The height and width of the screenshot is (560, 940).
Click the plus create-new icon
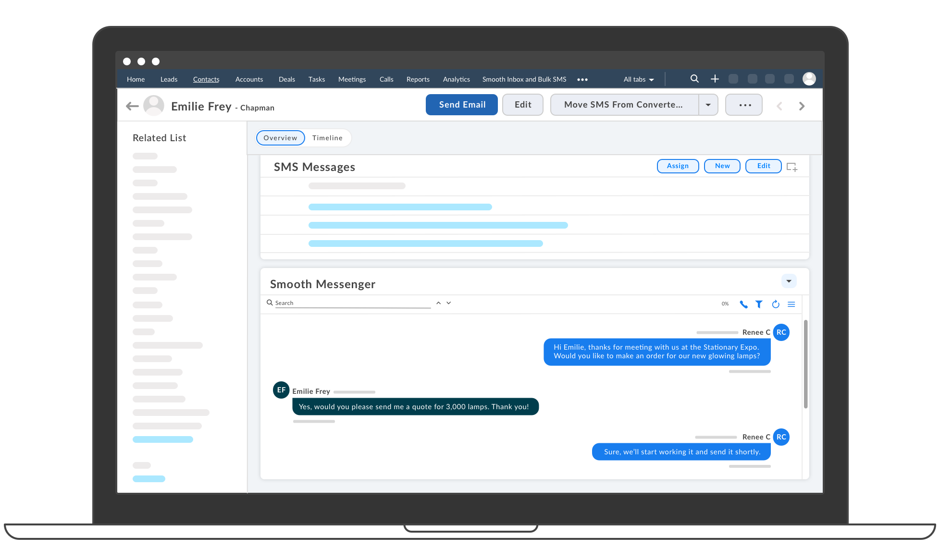click(715, 79)
